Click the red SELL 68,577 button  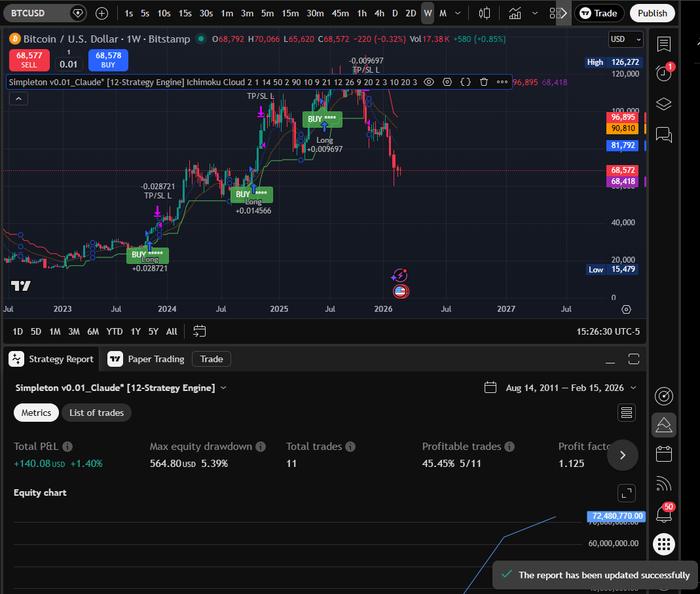pyautogui.click(x=29, y=60)
